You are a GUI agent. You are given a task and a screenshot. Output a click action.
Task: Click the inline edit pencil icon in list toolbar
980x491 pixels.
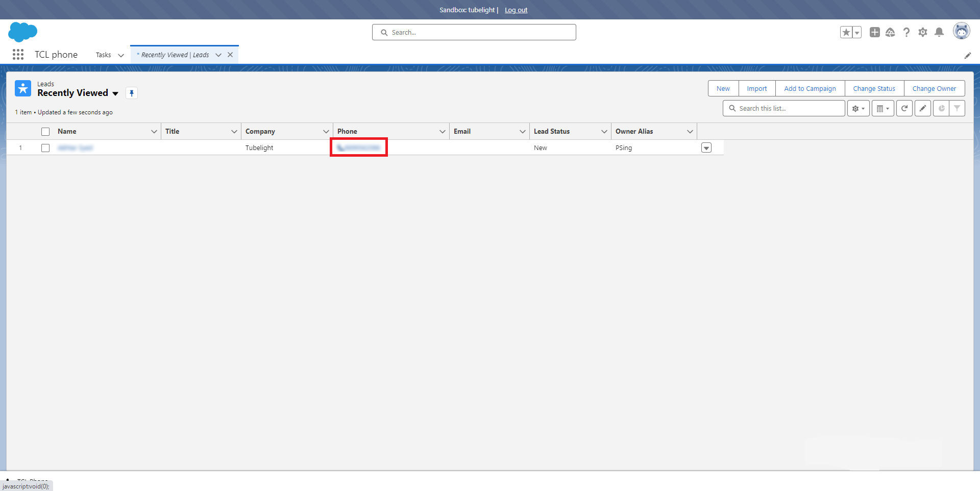922,108
